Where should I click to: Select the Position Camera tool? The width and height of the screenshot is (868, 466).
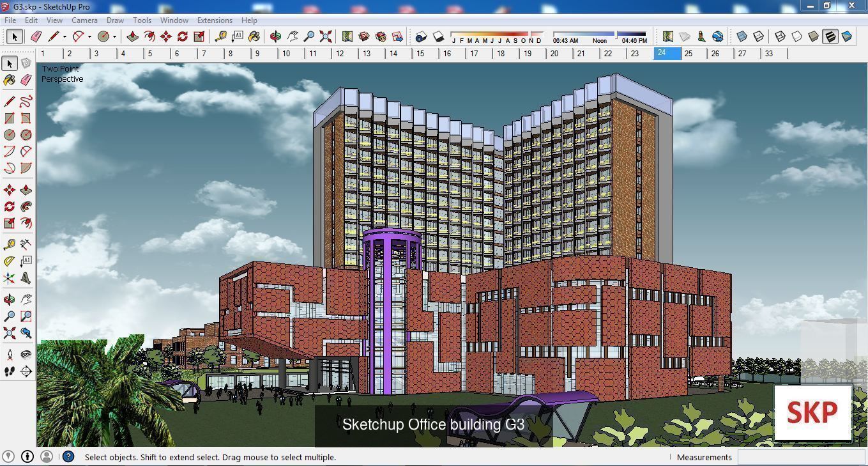coord(10,355)
